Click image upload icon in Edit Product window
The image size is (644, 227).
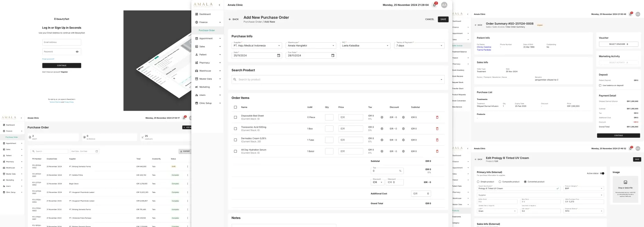[x=625, y=182]
